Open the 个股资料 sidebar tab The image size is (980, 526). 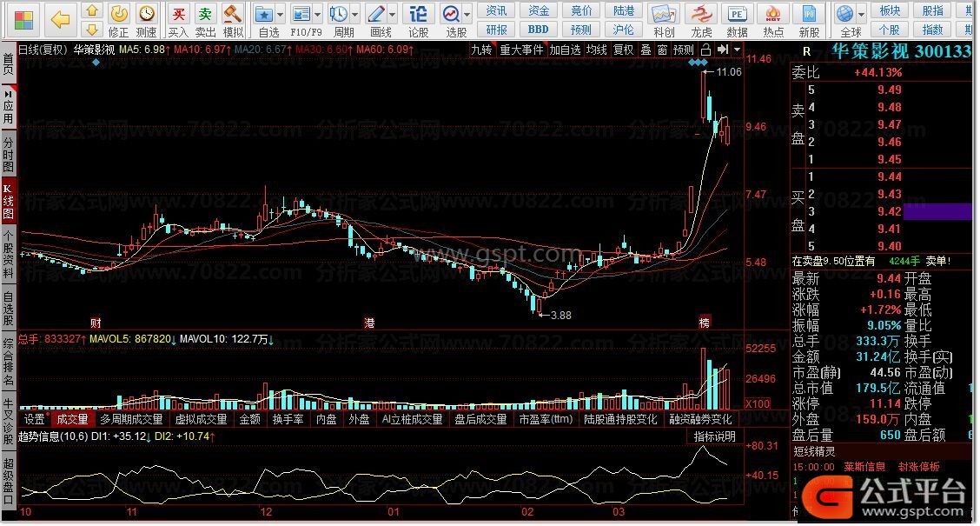[8, 254]
